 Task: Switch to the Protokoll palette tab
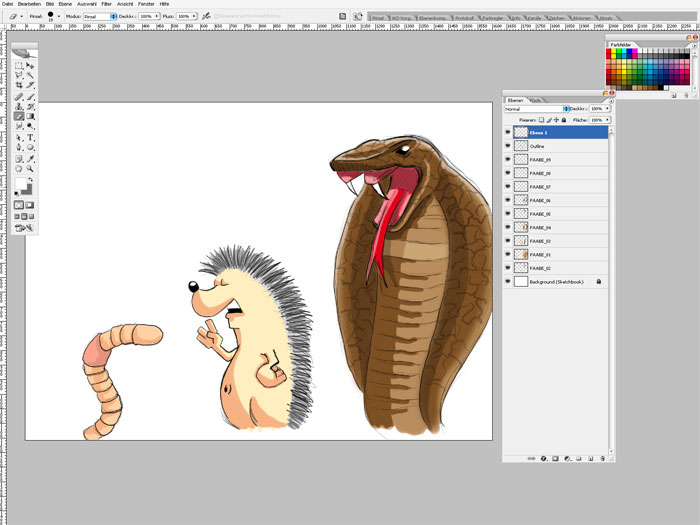point(465,18)
